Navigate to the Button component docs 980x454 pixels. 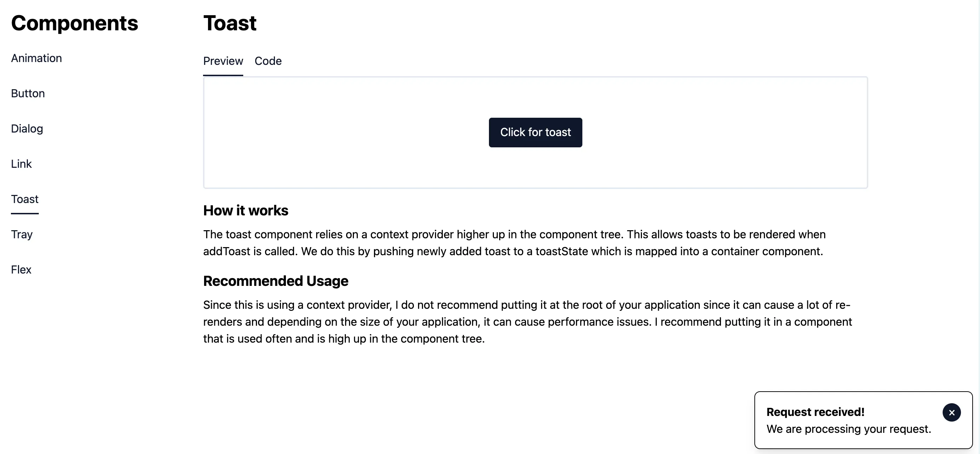[27, 93]
